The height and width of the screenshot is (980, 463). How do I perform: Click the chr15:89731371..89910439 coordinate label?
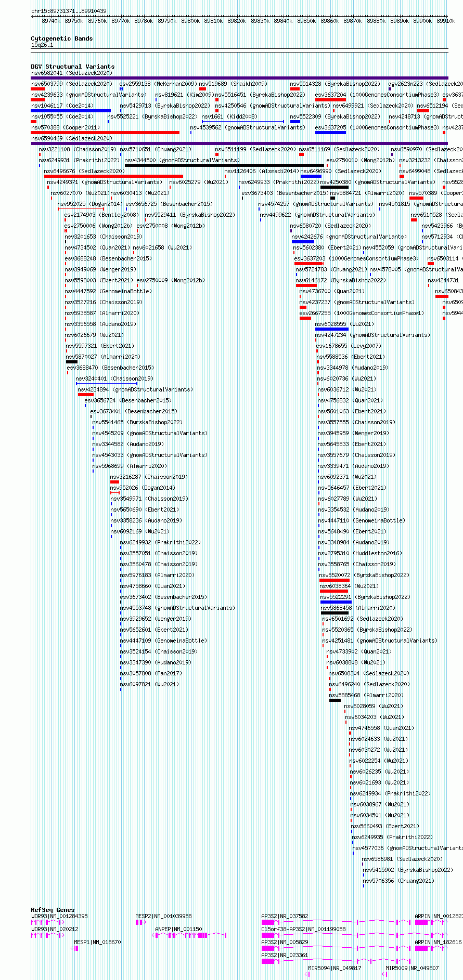(69, 11)
